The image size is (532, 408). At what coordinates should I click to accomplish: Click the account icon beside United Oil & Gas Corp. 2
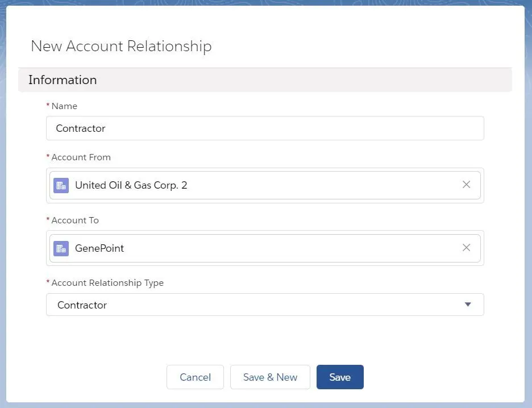pos(61,185)
